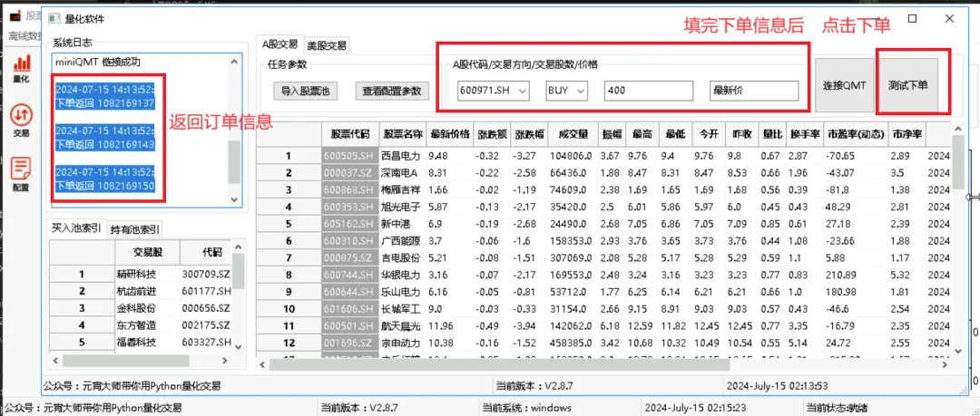Open the 配置 sidebar icon
980x416 pixels.
(x=21, y=173)
